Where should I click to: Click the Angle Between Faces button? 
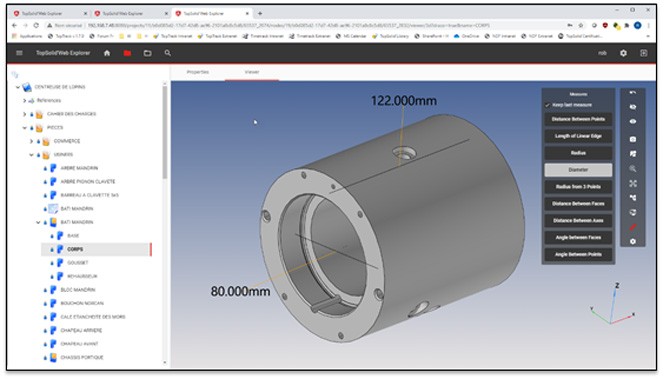(x=578, y=238)
